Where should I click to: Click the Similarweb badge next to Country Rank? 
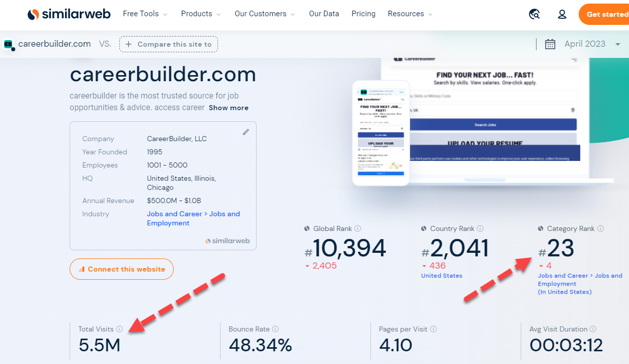point(424,229)
